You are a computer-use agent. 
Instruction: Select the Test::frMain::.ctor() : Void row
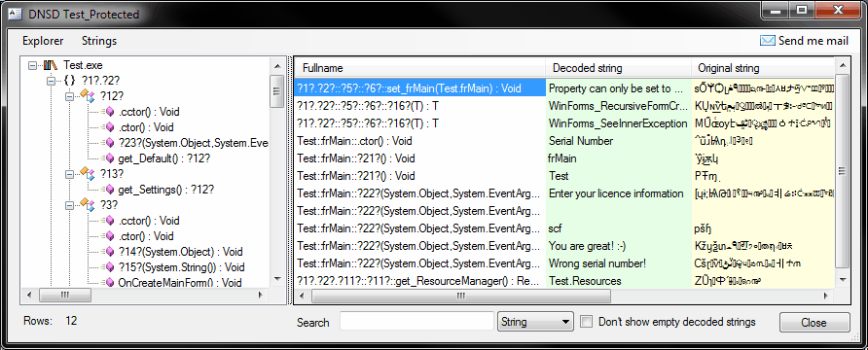pos(419,141)
